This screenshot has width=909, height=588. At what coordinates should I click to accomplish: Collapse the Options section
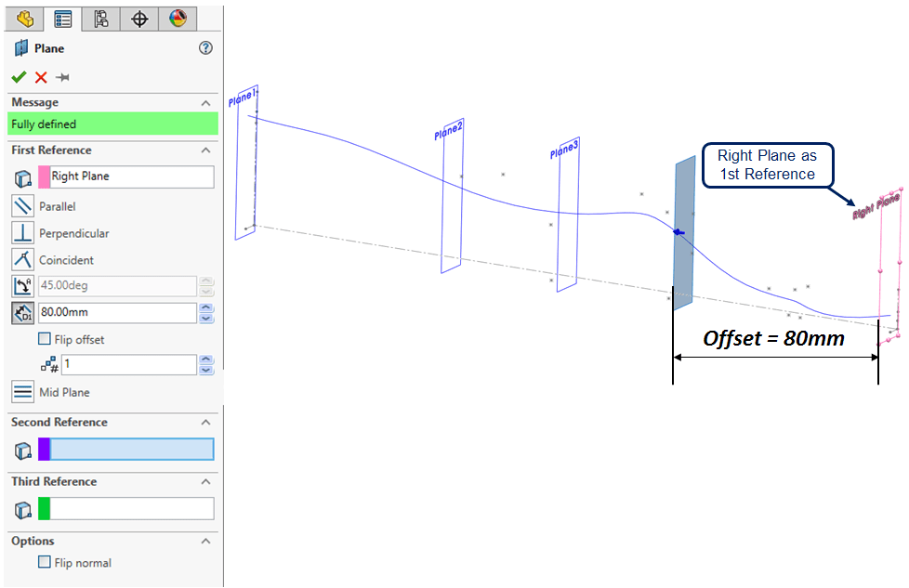pyautogui.click(x=205, y=542)
